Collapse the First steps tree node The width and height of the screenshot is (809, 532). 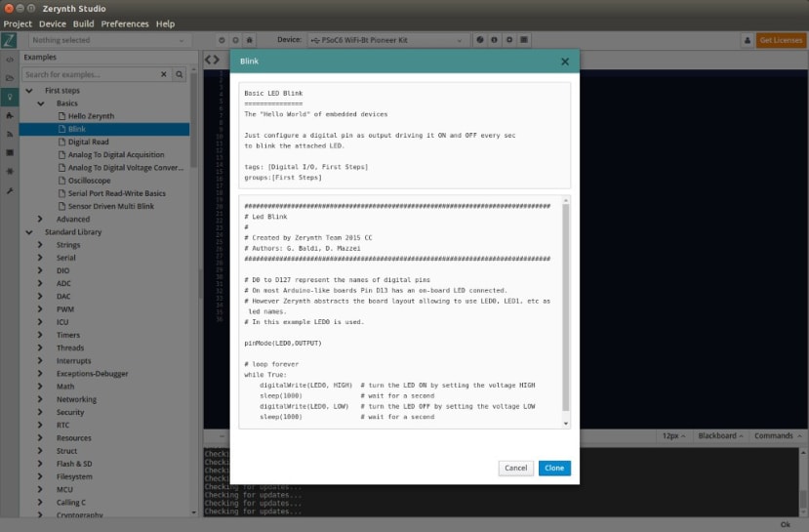(x=29, y=91)
